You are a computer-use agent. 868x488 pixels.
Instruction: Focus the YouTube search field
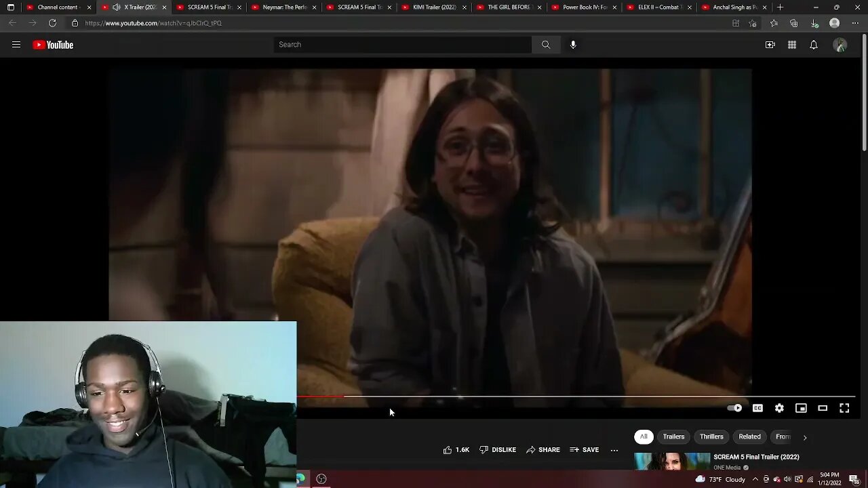point(403,45)
